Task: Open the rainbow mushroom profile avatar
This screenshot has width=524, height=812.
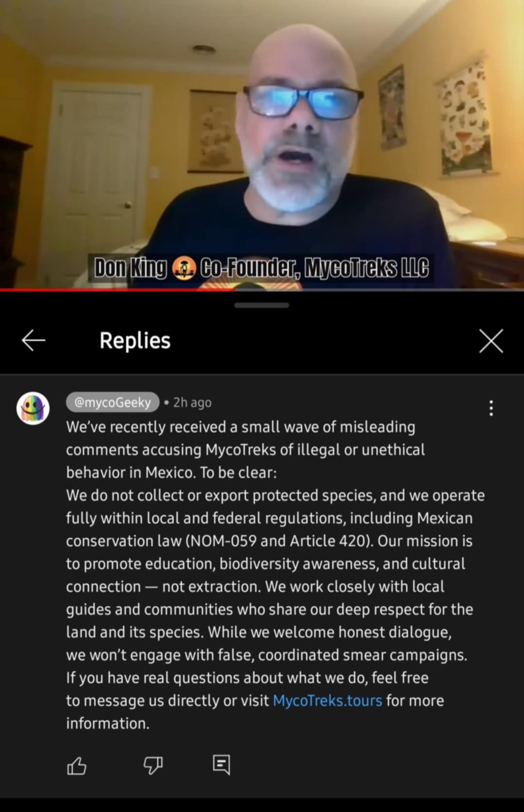Action: click(33, 408)
